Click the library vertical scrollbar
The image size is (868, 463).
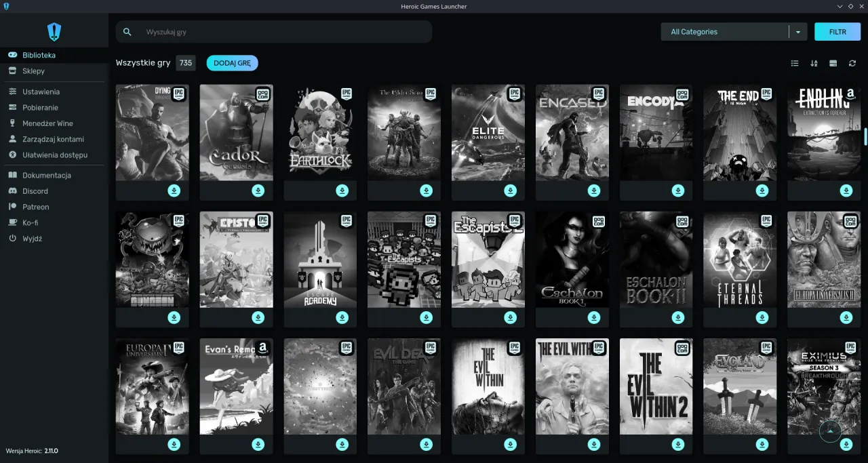pos(865,136)
